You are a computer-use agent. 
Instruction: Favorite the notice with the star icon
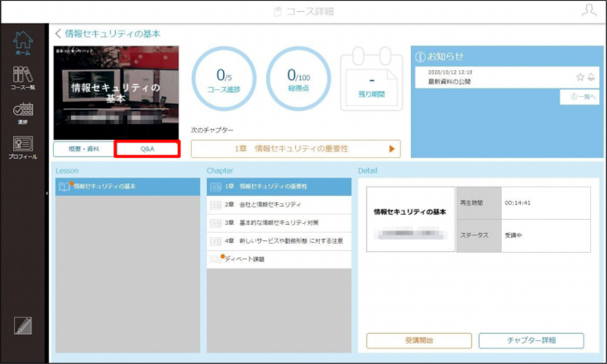pyautogui.click(x=580, y=77)
